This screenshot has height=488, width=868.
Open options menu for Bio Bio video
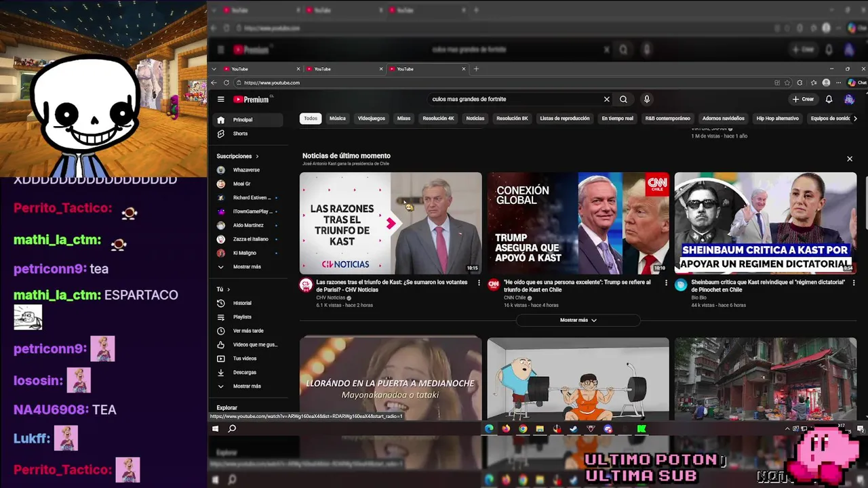tap(854, 283)
